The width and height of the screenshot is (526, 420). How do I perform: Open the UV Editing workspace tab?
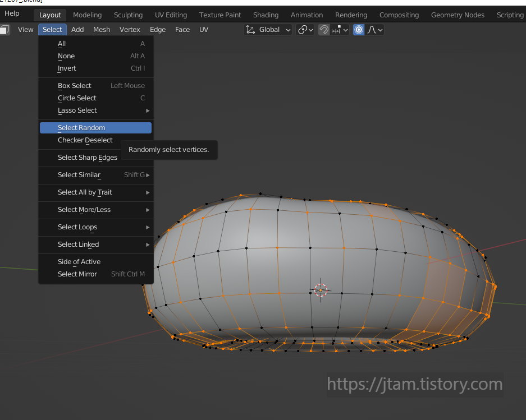pos(171,15)
